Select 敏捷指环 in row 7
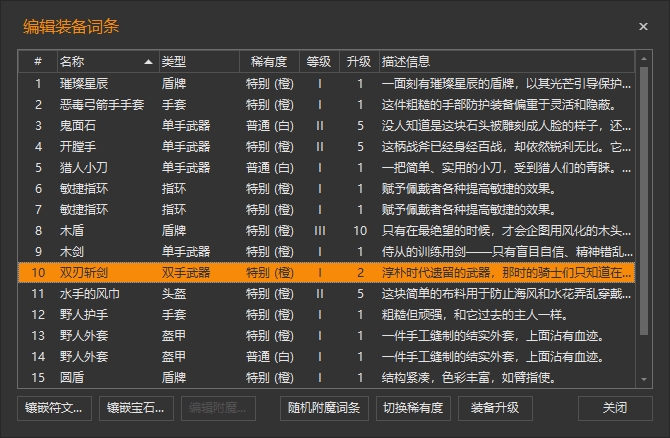Screen dimensions: 670x438 tap(84, 209)
